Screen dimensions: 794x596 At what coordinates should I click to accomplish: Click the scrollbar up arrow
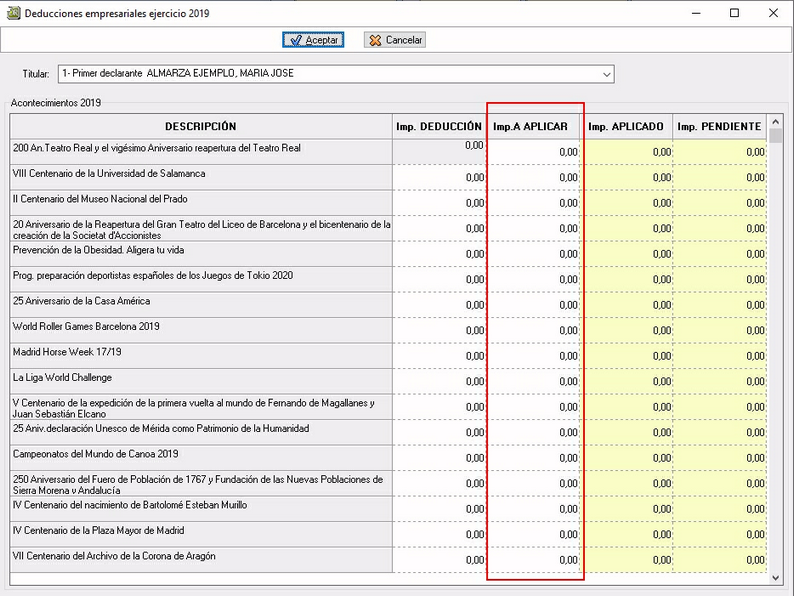(775, 122)
